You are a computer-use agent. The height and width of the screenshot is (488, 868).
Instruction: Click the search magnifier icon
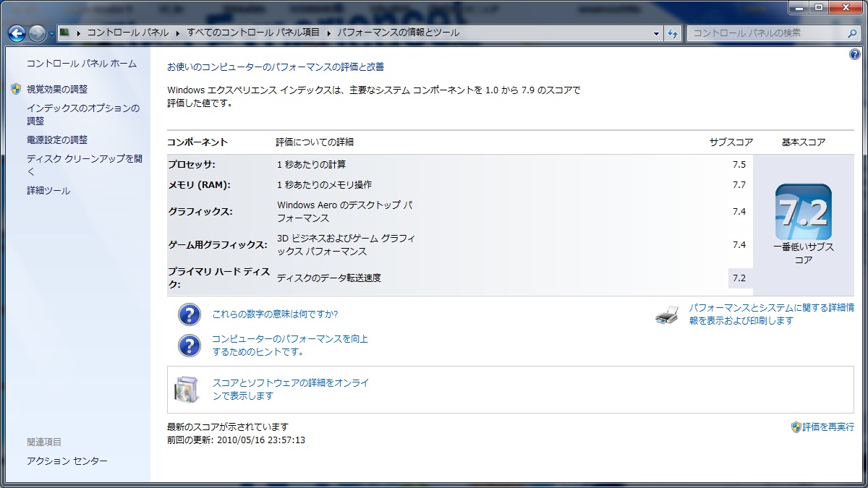852,33
